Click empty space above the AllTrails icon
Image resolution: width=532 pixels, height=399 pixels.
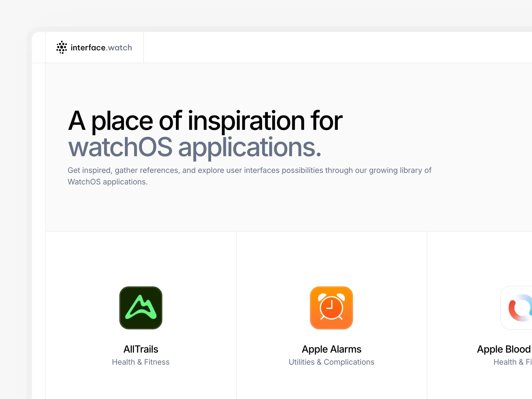pyautogui.click(x=141, y=260)
